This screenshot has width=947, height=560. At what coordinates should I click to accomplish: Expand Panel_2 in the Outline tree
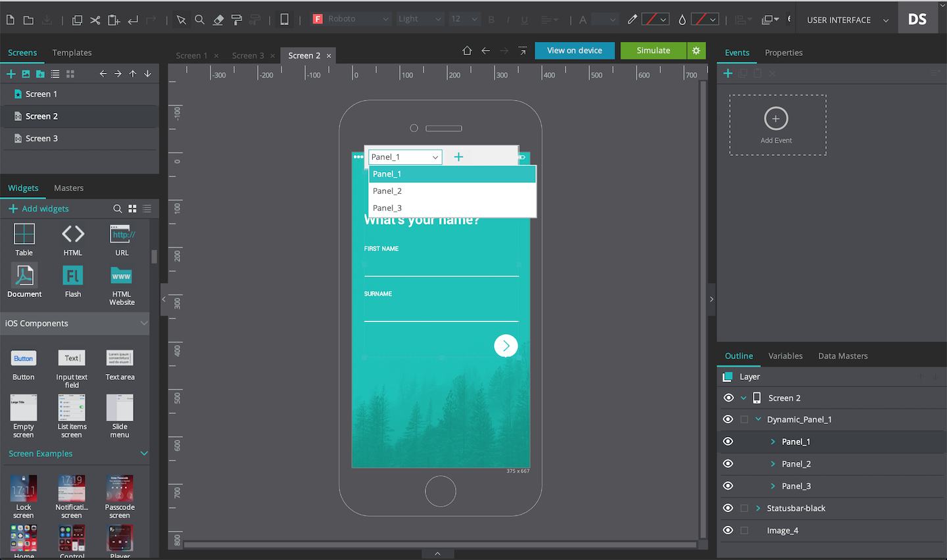tap(771, 463)
